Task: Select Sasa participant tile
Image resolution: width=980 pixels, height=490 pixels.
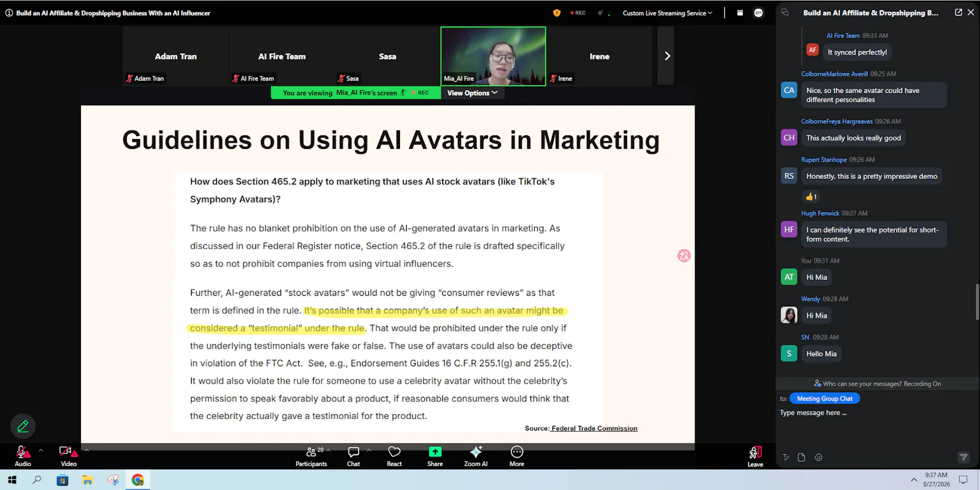Action: tap(388, 56)
